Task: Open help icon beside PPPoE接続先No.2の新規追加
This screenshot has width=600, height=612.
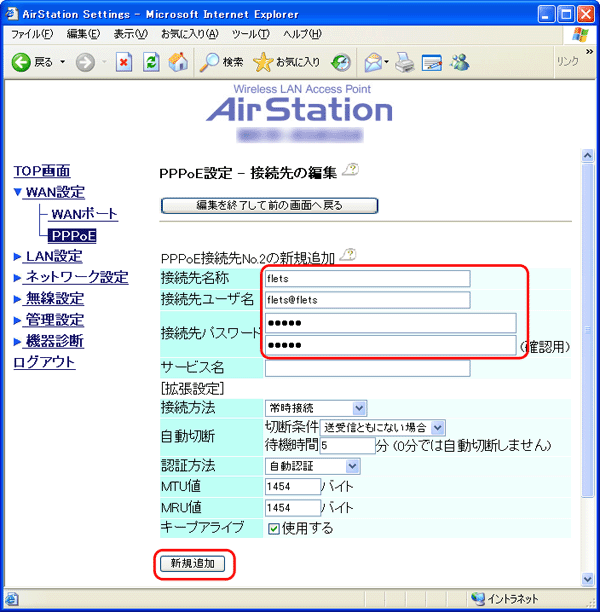Action: (x=348, y=255)
